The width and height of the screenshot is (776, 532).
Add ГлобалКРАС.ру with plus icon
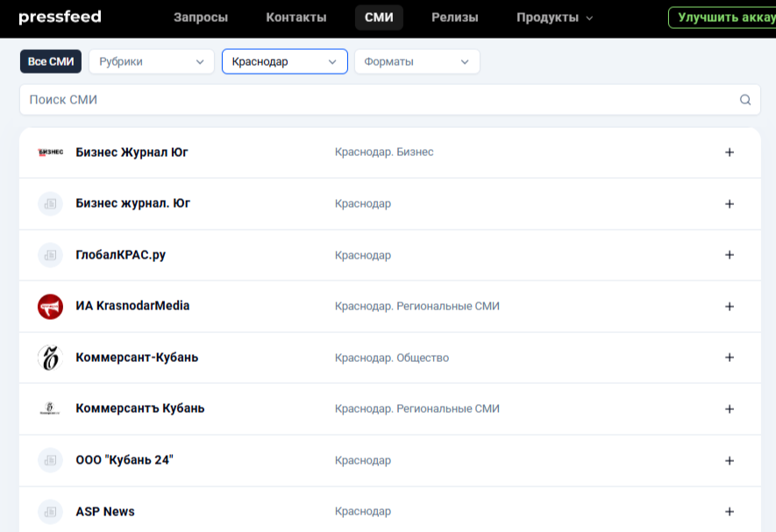click(x=730, y=255)
